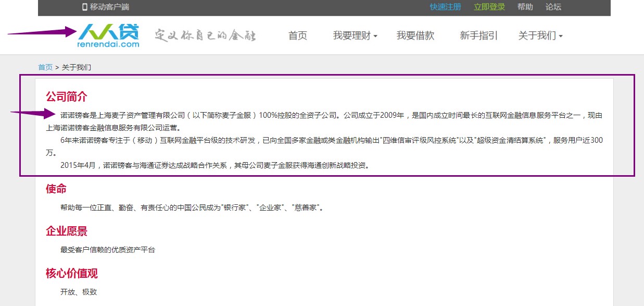Expand the 关于我们 dropdown caret

[561, 36]
